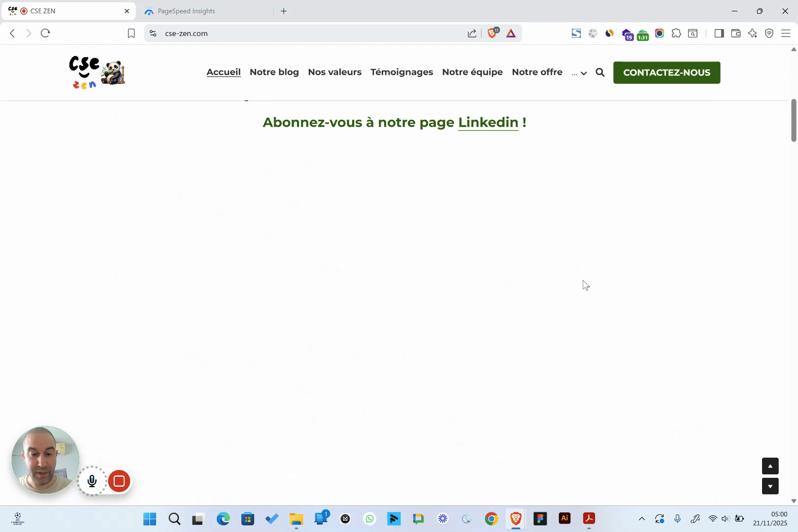798x532 pixels.
Task: Open the browser Extensions puzzle icon
Action: (676, 33)
